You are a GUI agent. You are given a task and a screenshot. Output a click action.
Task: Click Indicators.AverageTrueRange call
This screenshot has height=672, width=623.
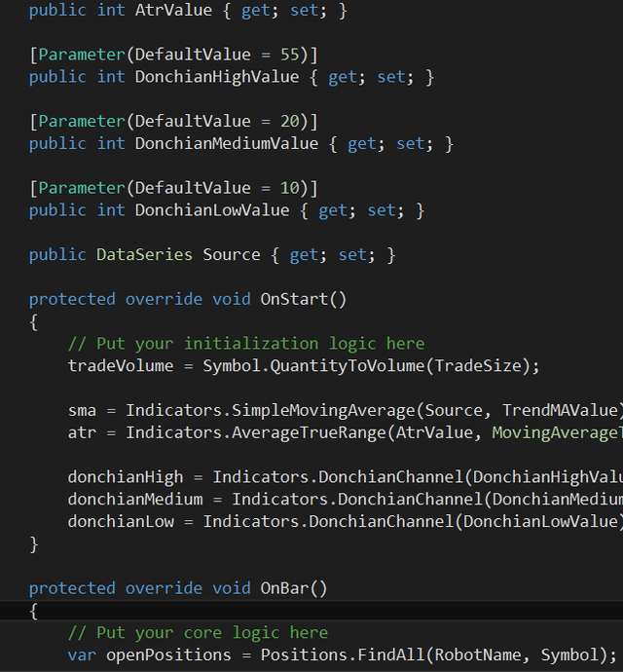256,432
